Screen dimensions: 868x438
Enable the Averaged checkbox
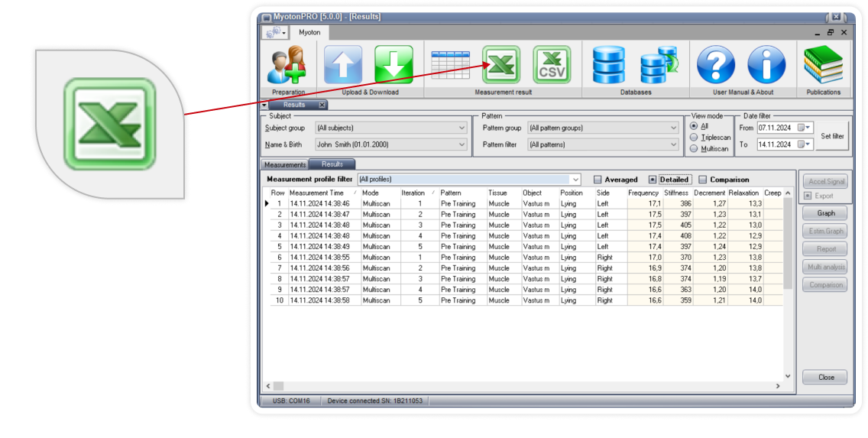(x=598, y=180)
